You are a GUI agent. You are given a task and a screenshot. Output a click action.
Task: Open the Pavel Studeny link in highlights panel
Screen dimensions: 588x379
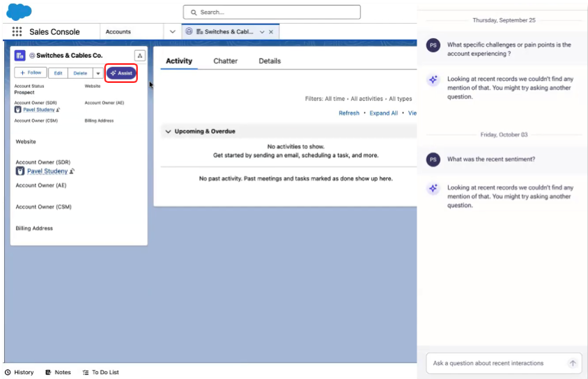39,110
